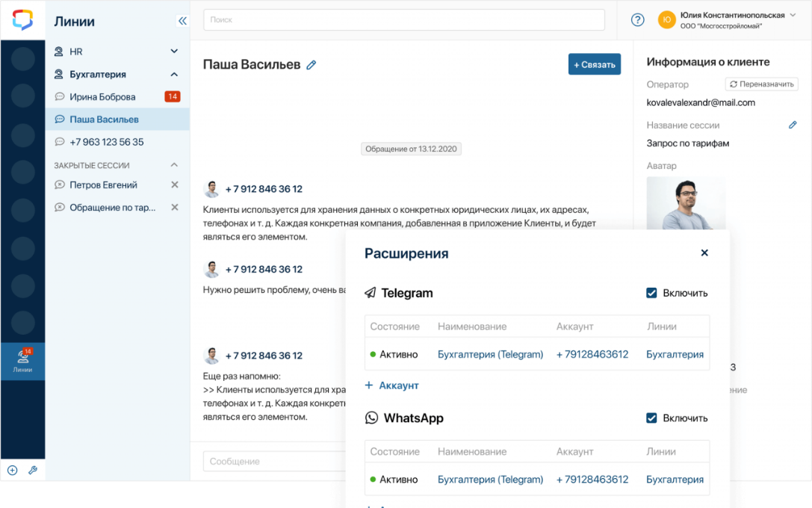
Task: Collapse the Закрытые сессии section
Action: click(174, 165)
